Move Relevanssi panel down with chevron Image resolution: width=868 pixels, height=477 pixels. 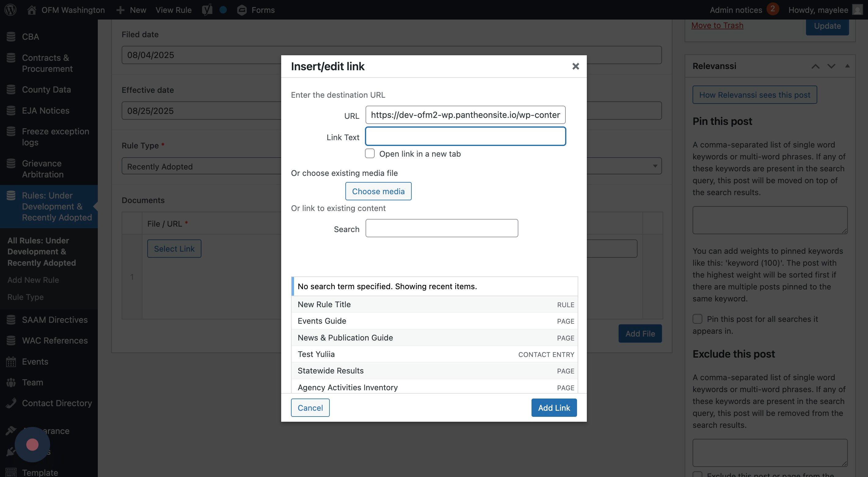point(831,66)
